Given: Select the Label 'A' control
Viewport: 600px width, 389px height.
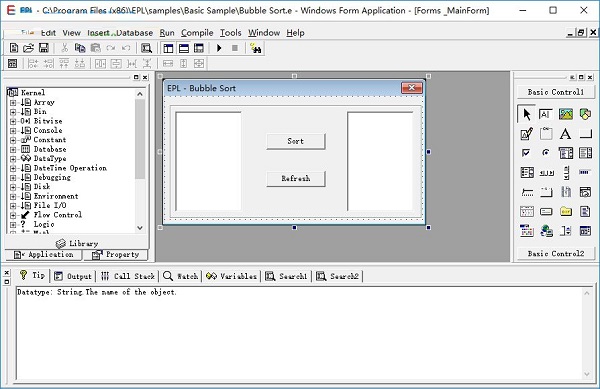Looking at the screenshot, I should click(566, 134).
